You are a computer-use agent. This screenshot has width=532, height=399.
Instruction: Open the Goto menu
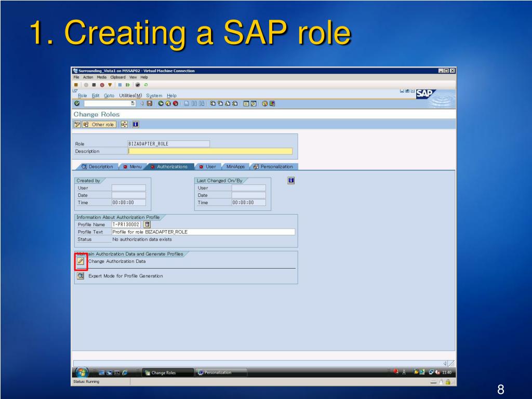[x=109, y=96]
